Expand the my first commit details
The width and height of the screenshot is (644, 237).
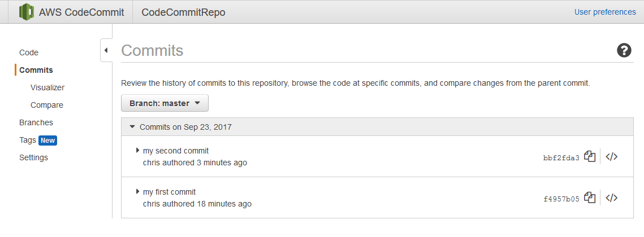coord(137,191)
